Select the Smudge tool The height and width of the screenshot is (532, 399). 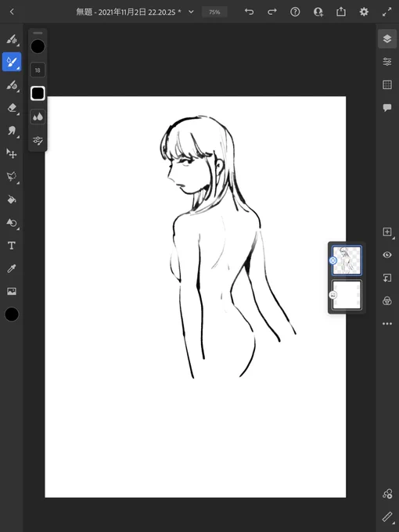pyautogui.click(x=12, y=131)
